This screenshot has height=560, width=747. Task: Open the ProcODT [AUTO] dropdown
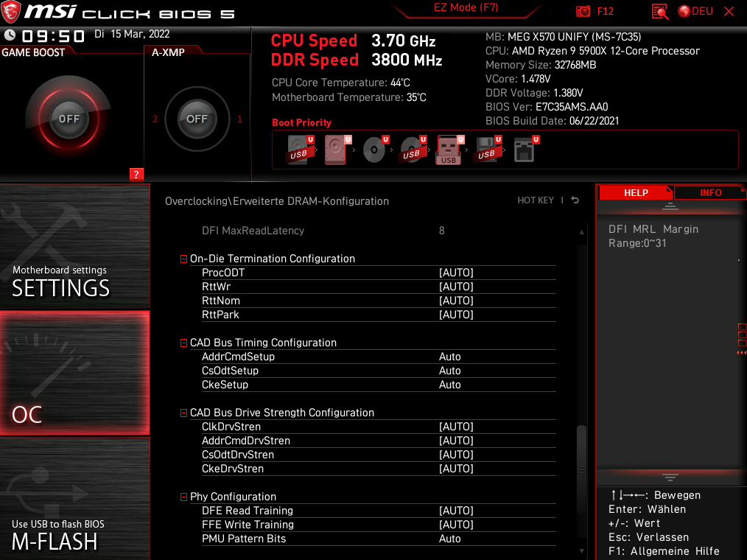tap(456, 273)
